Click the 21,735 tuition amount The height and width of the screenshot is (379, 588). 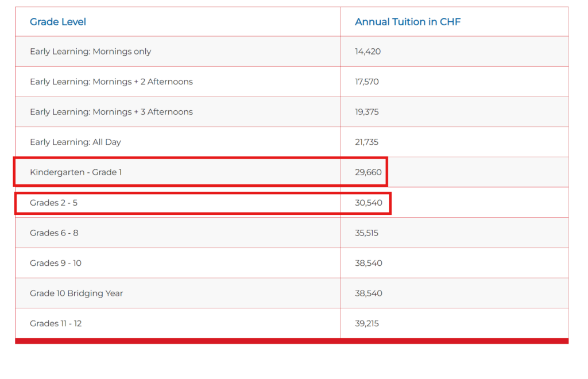click(367, 142)
